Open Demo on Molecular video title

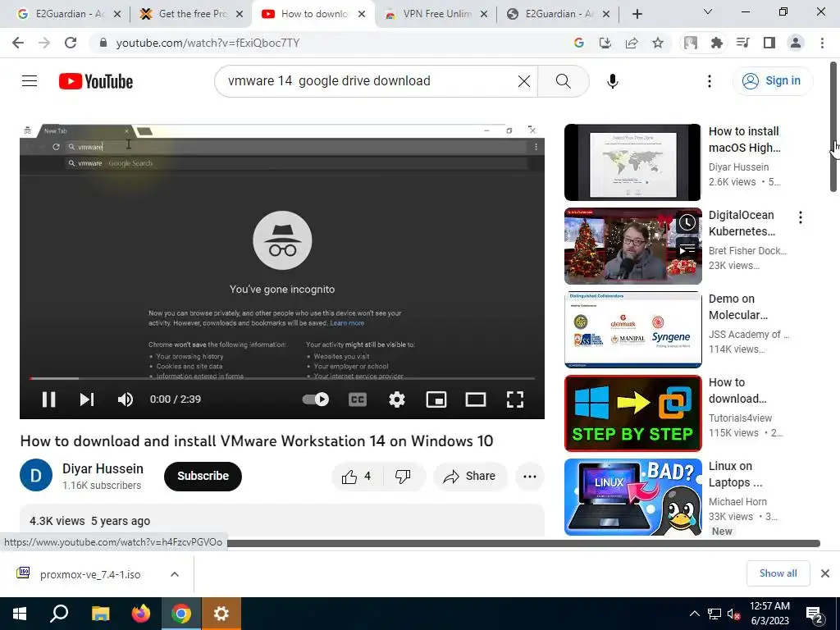(738, 307)
